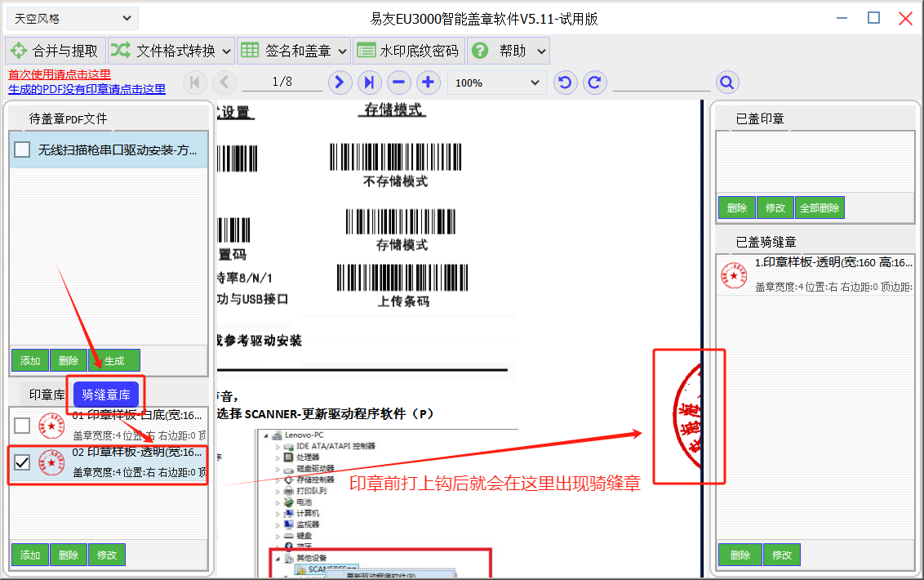924x580 pixels.
Task: Switch to the 印章库 tab
Action: [47, 395]
